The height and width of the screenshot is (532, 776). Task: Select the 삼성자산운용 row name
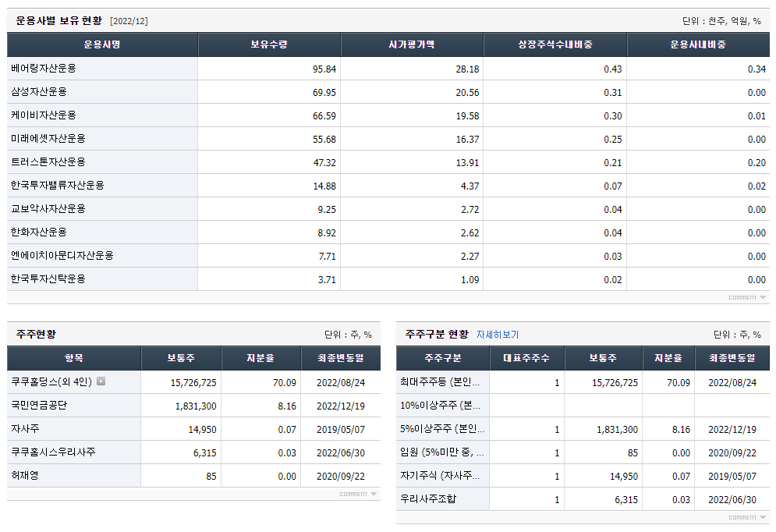(x=39, y=91)
